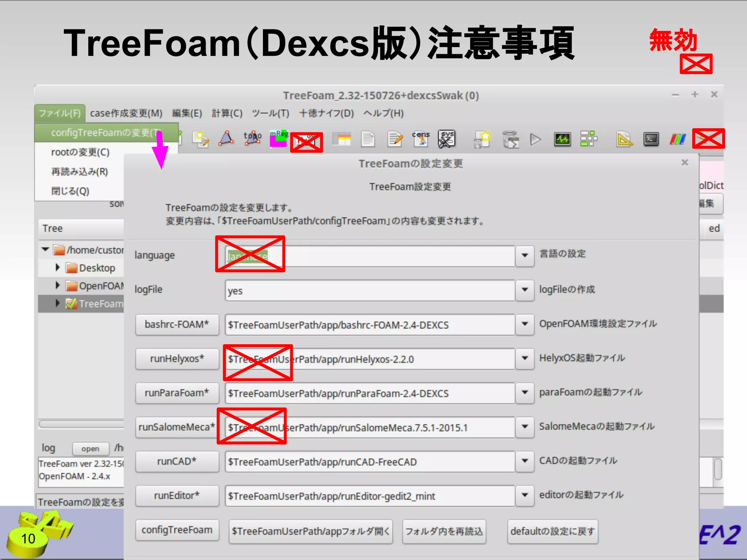The width and height of the screenshot is (747, 560).
Task: Open the ツール(T) menu
Action: pos(271,113)
